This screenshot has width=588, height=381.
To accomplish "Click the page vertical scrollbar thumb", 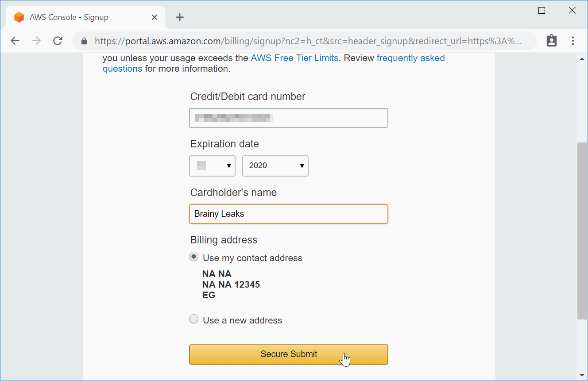I will coord(582,230).
